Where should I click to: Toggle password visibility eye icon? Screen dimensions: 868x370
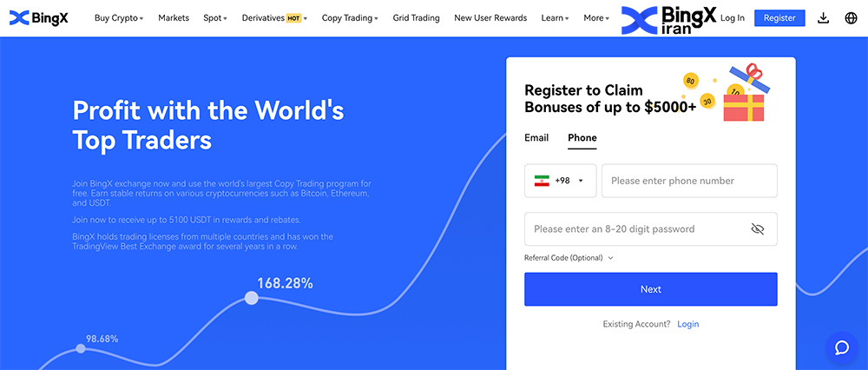(x=757, y=229)
